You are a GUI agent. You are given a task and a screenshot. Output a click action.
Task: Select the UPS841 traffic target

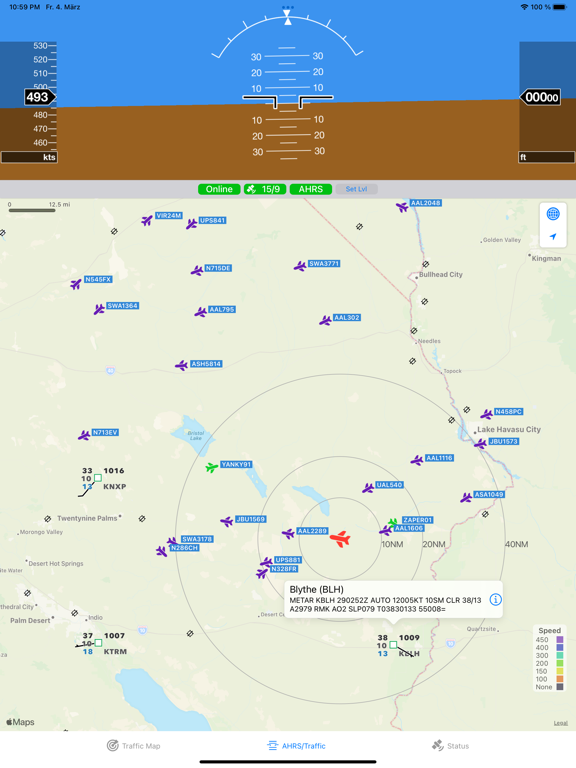coord(192,224)
